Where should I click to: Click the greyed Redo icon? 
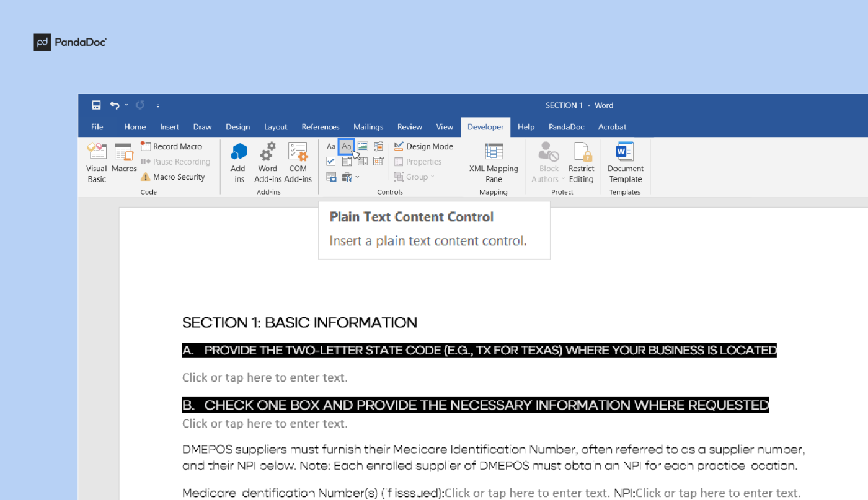[x=140, y=105]
